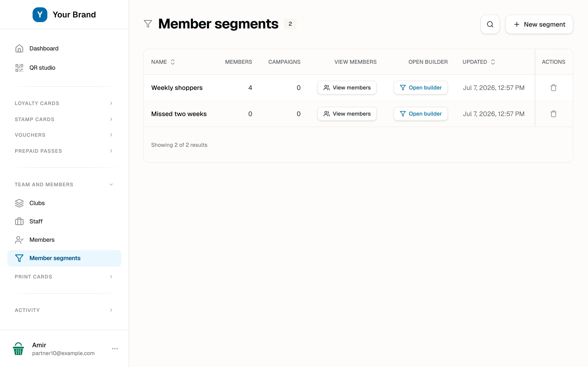Expand the Loyalty Cards section

64,103
